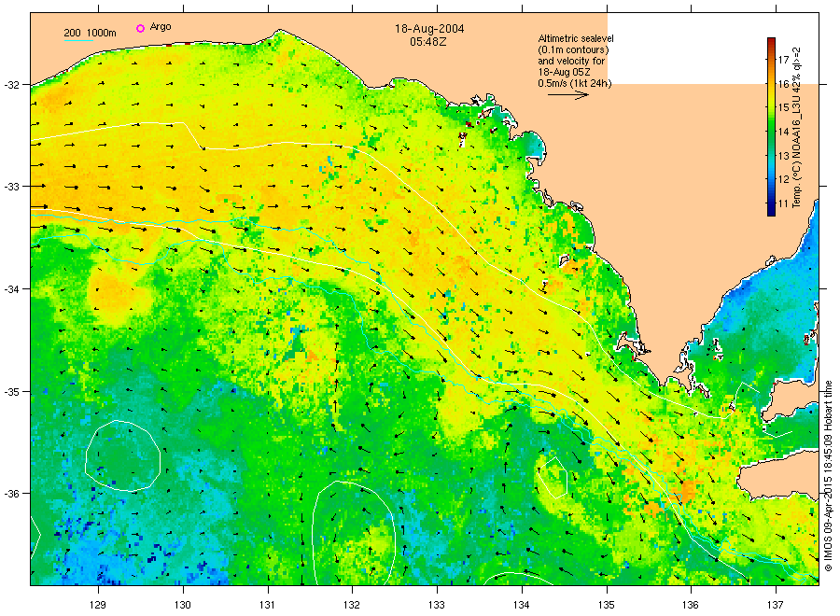This screenshot has width=840, height=616.
Task: Click longitude label '135'
Action: [x=607, y=605]
